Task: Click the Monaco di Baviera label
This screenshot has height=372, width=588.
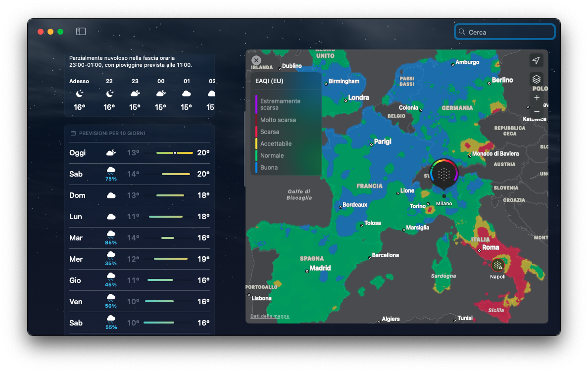Action: pyautogui.click(x=495, y=153)
